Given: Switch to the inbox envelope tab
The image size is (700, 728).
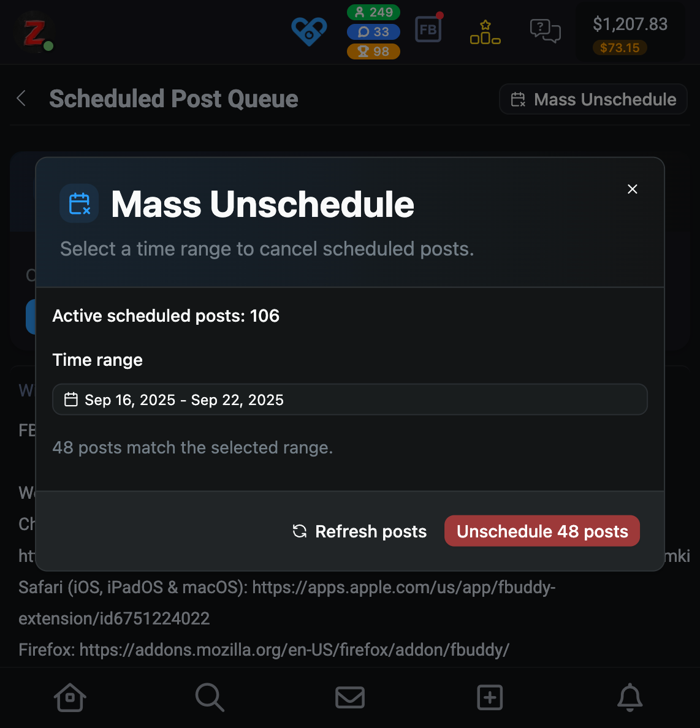Looking at the screenshot, I should tap(350, 697).
